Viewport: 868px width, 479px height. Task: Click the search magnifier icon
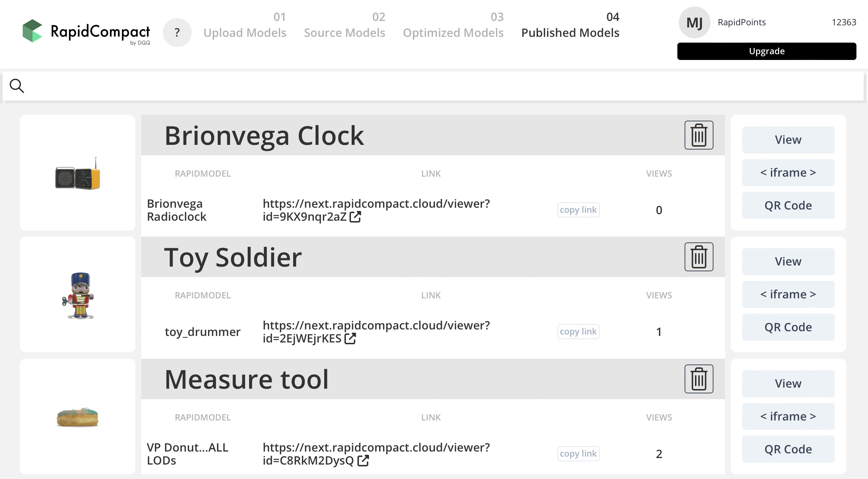[17, 86]
